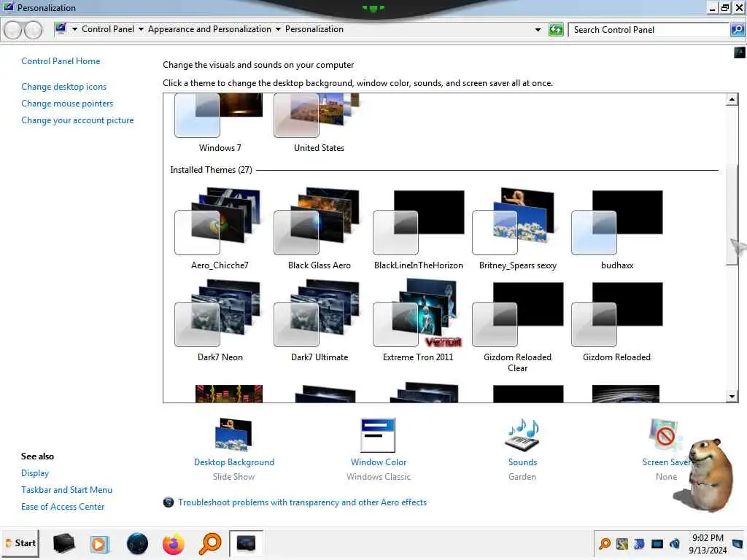Click the theme list scroll up arrow
Image resolution: width=747 pixels, height=560 pixels.
pos(732,99)
